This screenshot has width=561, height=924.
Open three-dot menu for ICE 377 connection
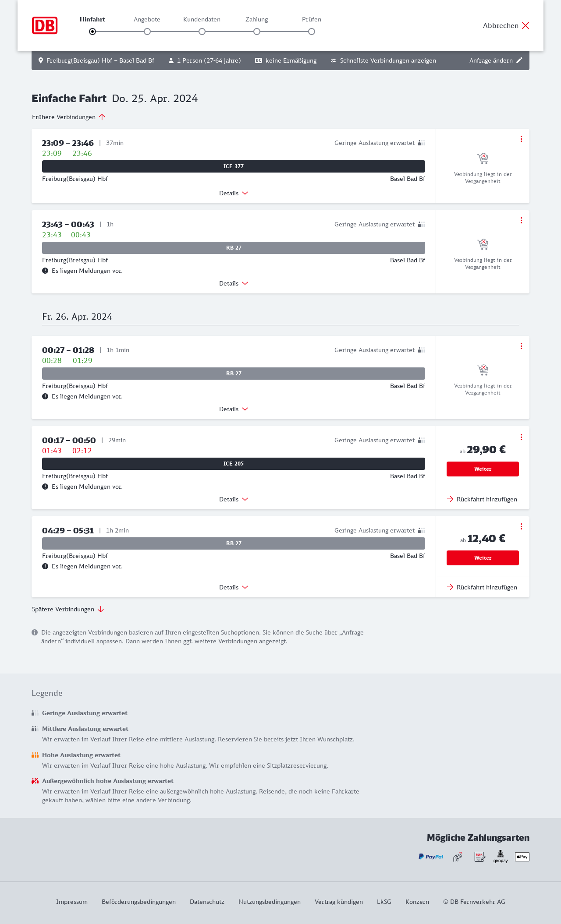pos(521,139)
